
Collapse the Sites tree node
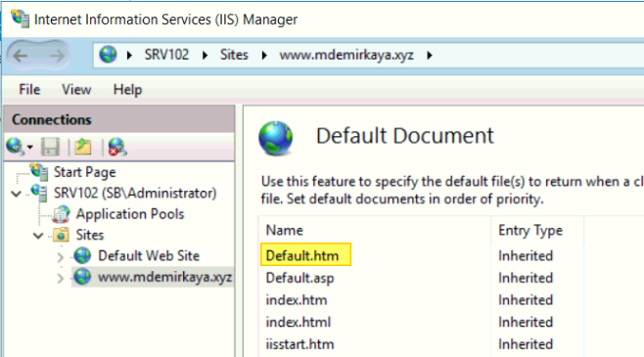[x=38, y=236]
